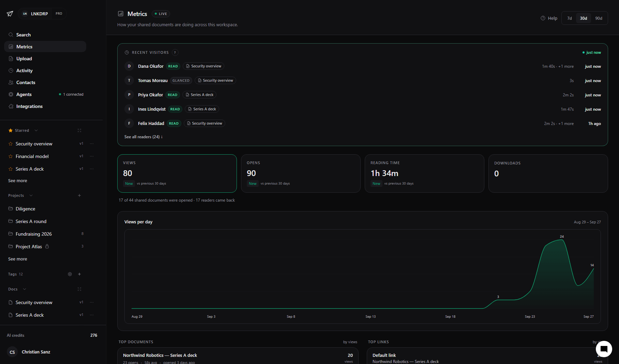Click the paper plane logo icon
Image resolution: width=619 pixels, height=364 pixels.
(10, 14)
